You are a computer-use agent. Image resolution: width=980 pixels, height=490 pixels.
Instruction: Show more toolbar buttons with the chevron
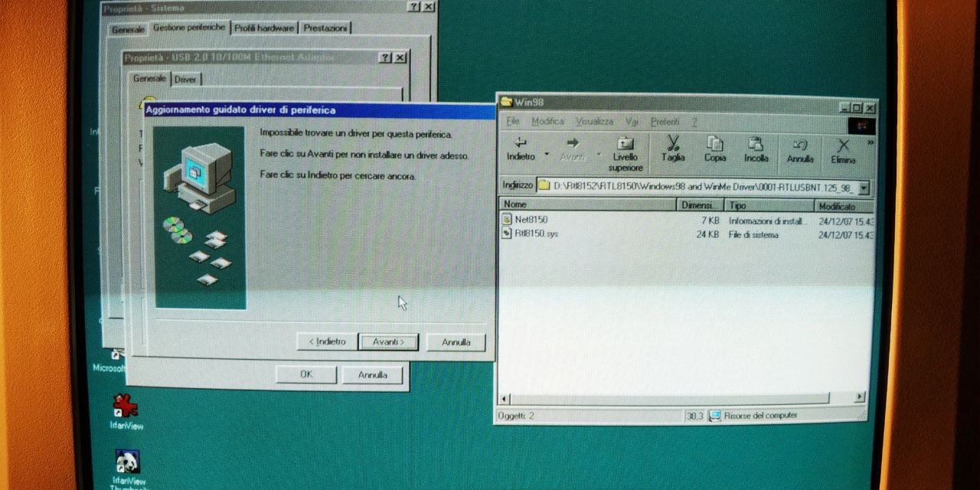tap(871, 142)
